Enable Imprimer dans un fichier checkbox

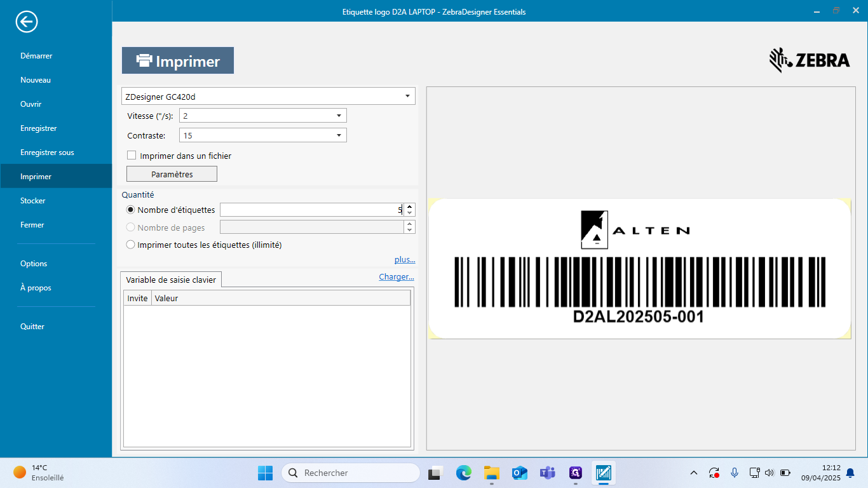click(x=132, y=155)
